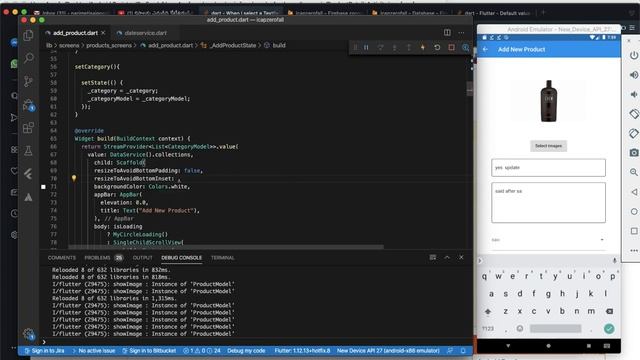
Task: Click Flutter version in status bar
Action: (302, 351)
